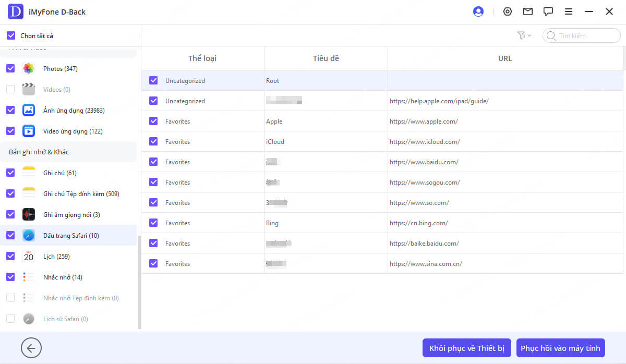This screenshot has height=364, width=626.
Task: Select the Photos (347) category label
Action: pyautogui.click(x=61, y=69)
